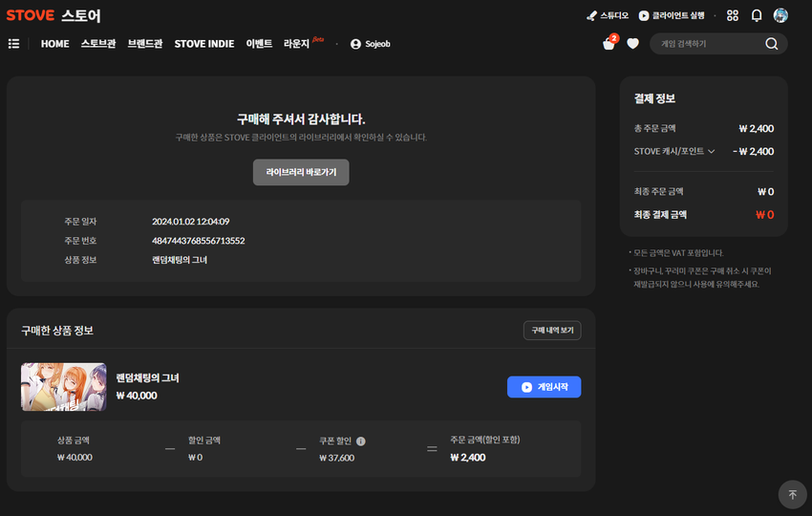Screen dimensions: 812x516
Task: Open the hamburger menu icon
Action: 14,44
